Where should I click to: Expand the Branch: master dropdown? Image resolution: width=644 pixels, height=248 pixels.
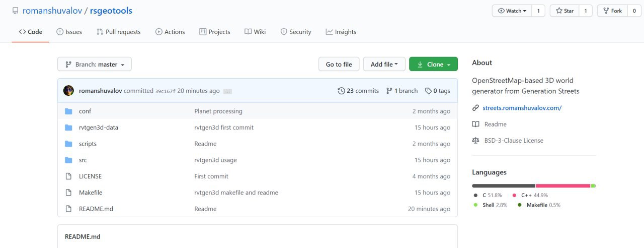(x=95, y=64)
